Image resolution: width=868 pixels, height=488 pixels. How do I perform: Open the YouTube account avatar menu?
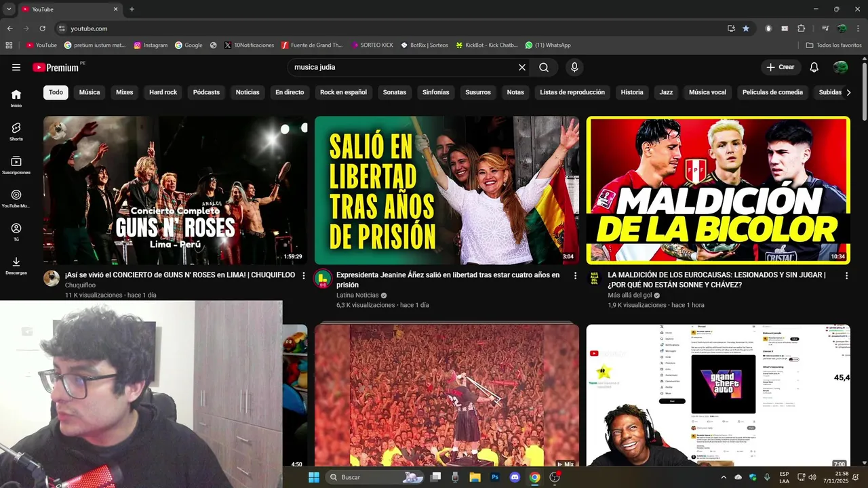(840, 67)
